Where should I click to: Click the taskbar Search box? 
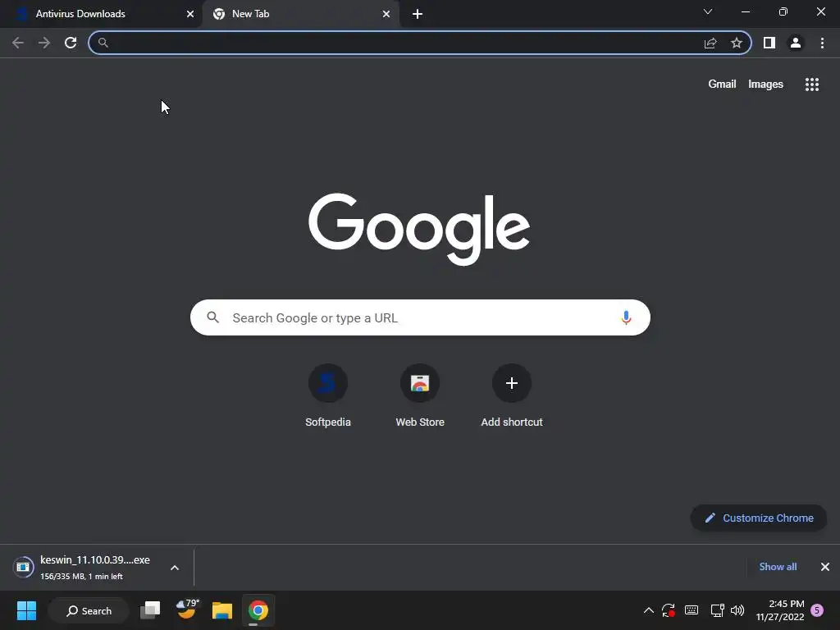pyautogui.click(x=89, y=610)
